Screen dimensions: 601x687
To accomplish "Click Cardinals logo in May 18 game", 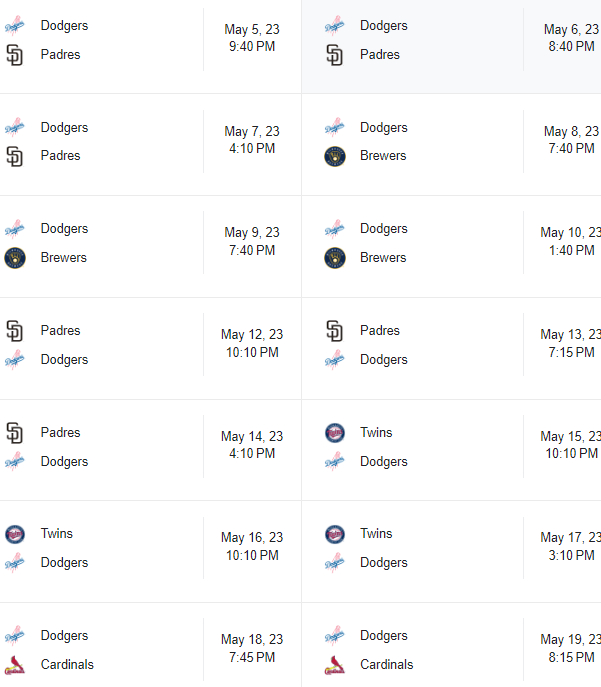I will point(14,665).
